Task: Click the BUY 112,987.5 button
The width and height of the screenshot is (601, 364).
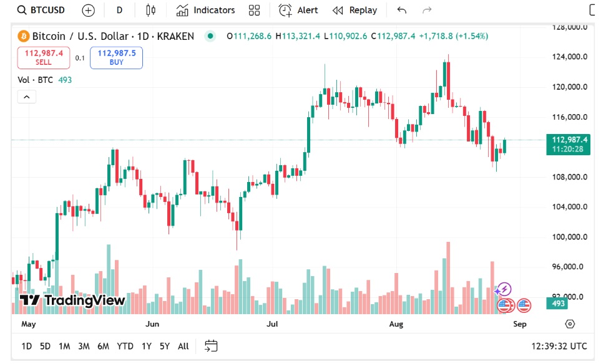Action: pyautogui.click(x=116, y=57)
